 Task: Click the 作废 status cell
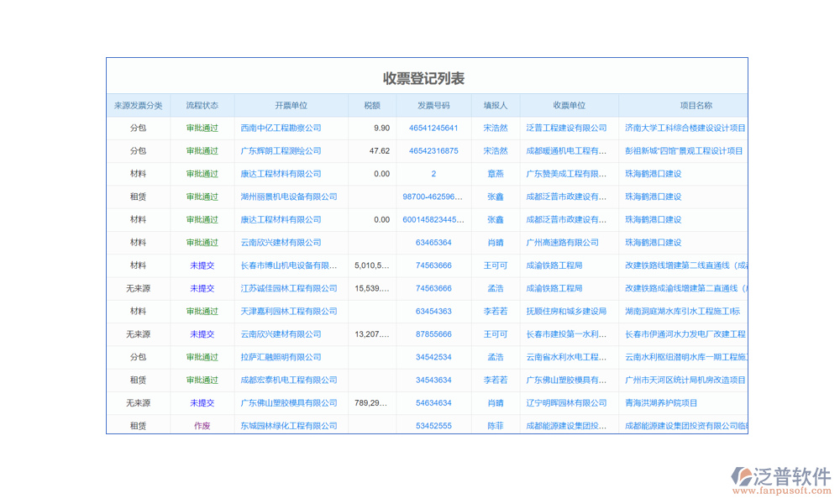[x=202, y=426]
